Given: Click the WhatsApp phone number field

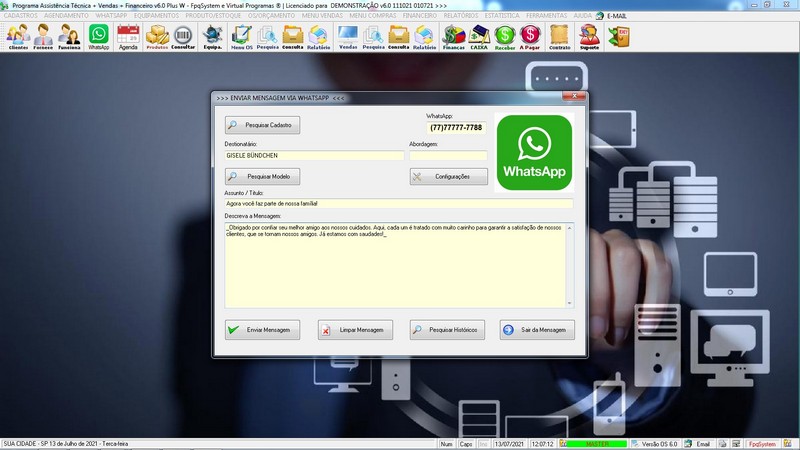Looking at the screenshot, I should tap(456, 128).
